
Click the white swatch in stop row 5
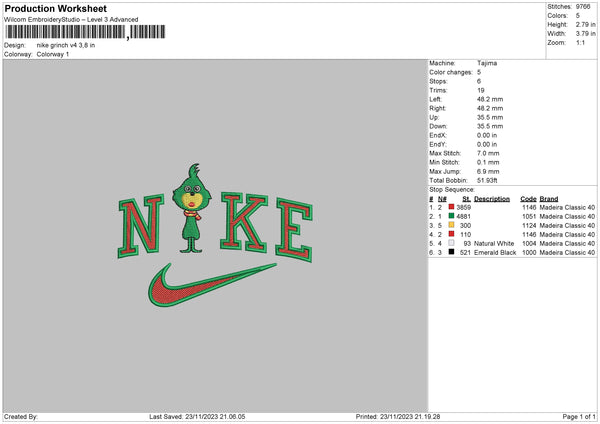tap(452, 243)
